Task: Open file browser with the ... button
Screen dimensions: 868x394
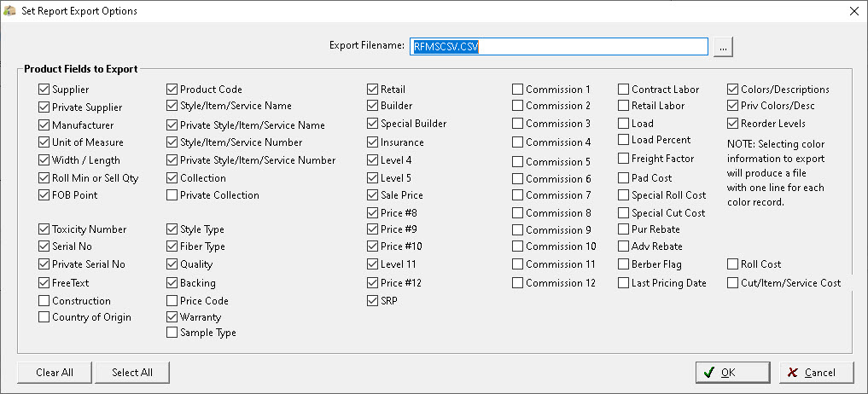Action: [723, 47]
